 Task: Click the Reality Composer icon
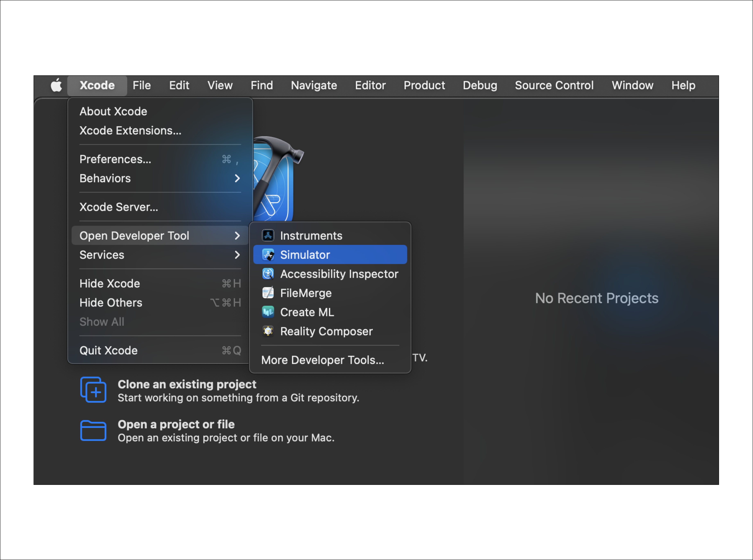pyautogui.click(x=268, y=331)
